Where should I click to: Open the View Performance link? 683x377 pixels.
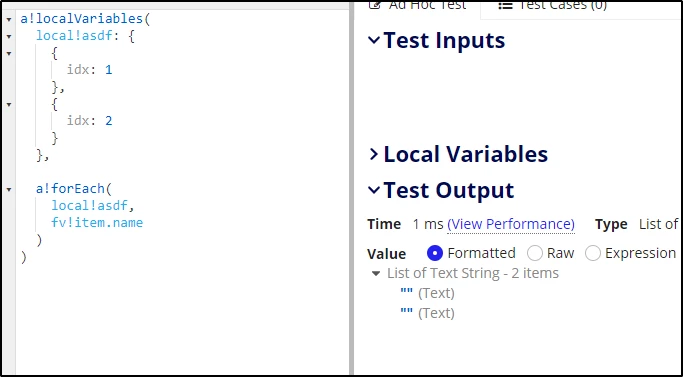(511, 224)
